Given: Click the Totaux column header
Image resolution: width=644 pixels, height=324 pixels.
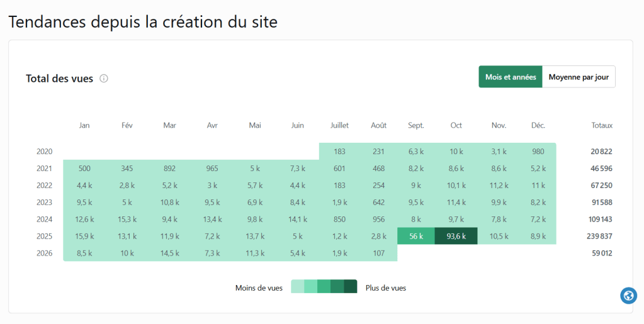Looking at the screenshot, I should tap(602, 125).
